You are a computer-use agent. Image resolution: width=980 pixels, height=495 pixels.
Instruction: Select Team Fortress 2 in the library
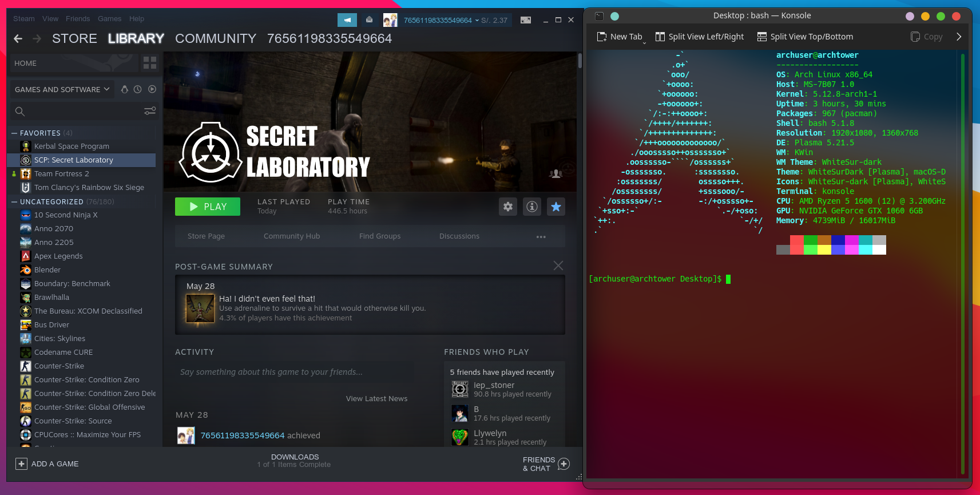(x=81, y=174)
